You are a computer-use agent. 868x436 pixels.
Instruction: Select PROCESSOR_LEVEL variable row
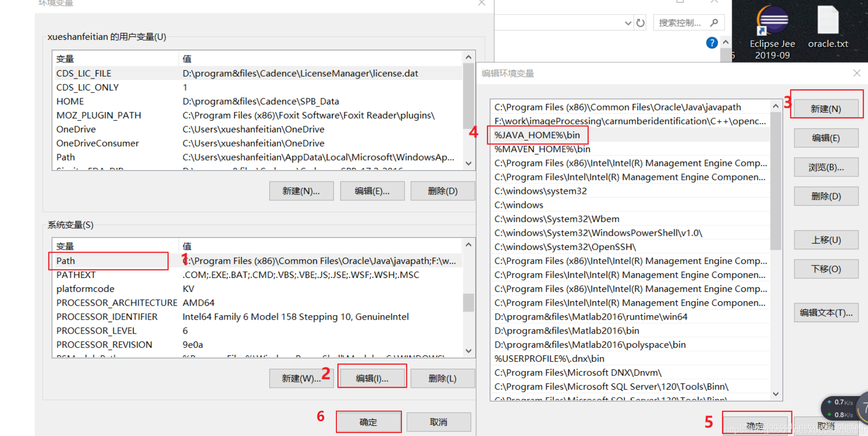(x=257, y=331)
